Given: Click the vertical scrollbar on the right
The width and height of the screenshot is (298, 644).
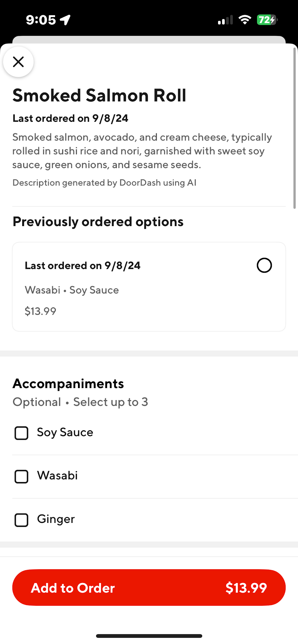Looking at the screenshot, I should tap(295, 128).
